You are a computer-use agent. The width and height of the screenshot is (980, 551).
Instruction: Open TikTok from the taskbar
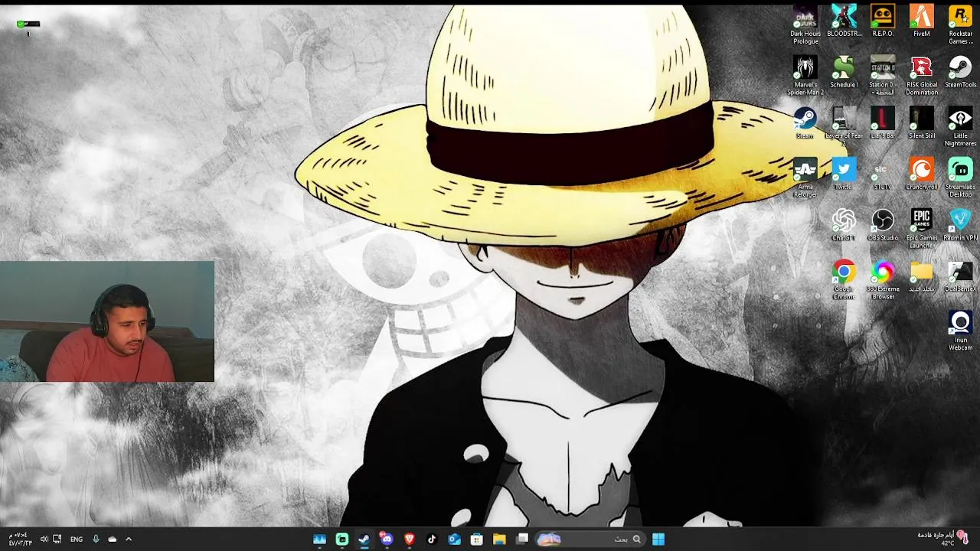(432, 539)
